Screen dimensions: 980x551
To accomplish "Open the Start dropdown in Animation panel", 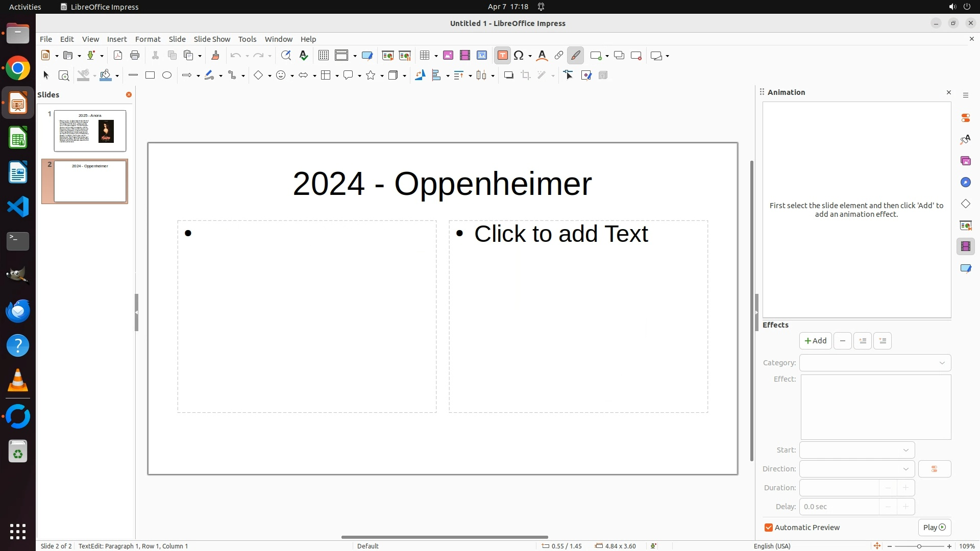I will pos(856,450).
